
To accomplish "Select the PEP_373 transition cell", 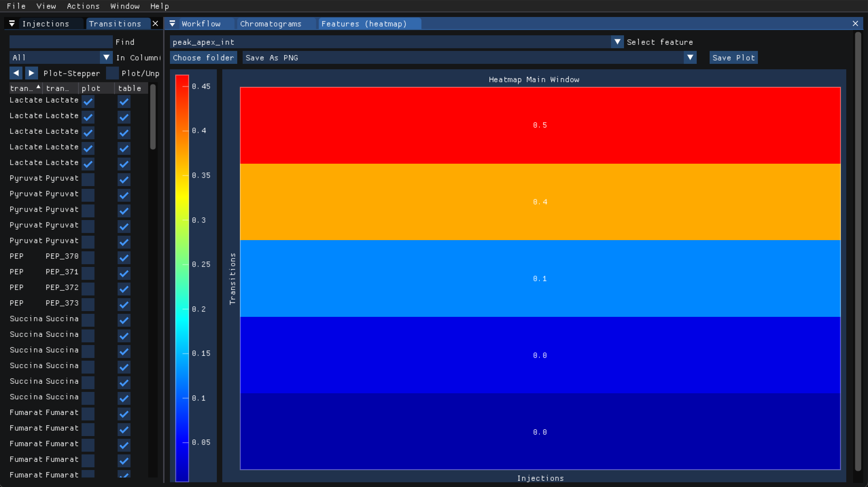I will click(62, 303).
